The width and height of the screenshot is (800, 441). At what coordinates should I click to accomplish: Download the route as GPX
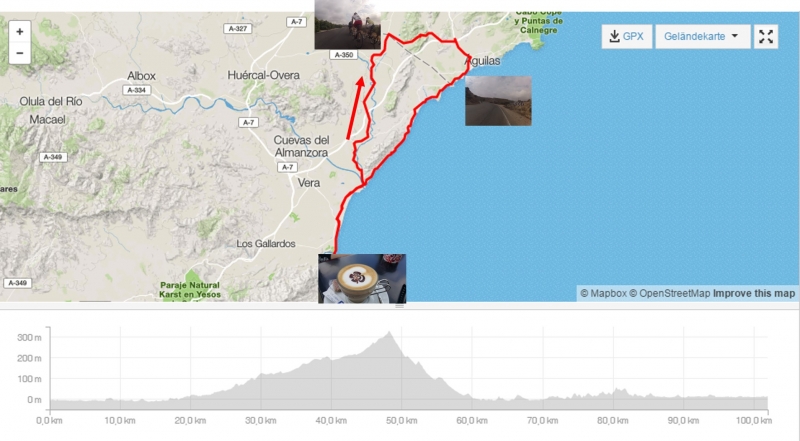tap(627, 36)
